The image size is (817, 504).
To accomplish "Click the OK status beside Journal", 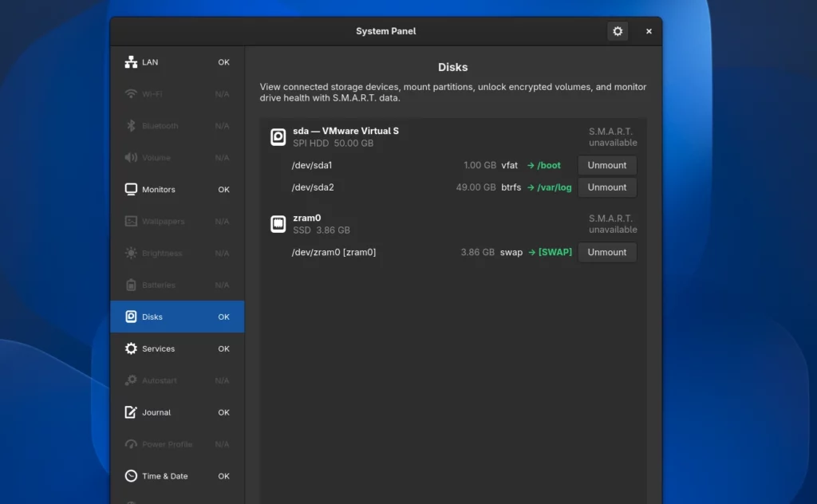I will point(223,412).
